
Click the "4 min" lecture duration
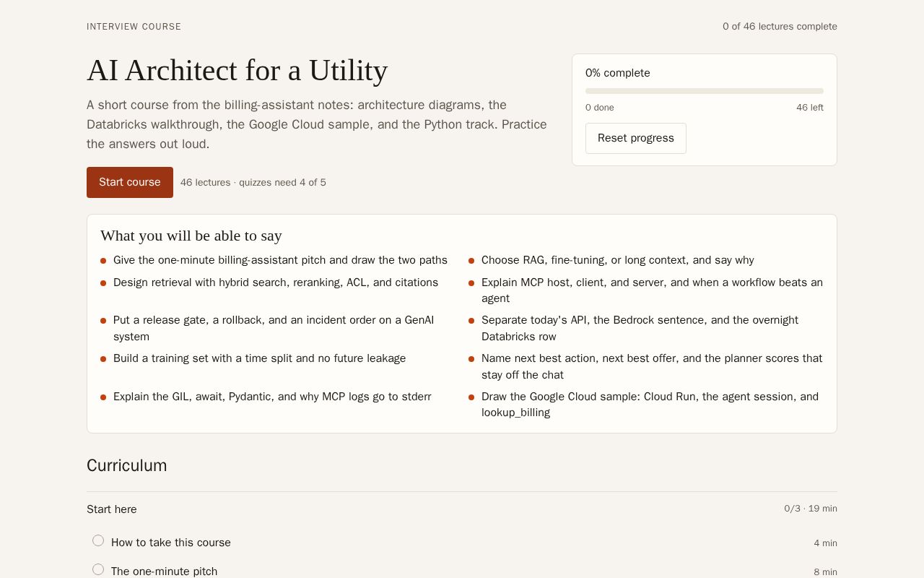(826, 543)
